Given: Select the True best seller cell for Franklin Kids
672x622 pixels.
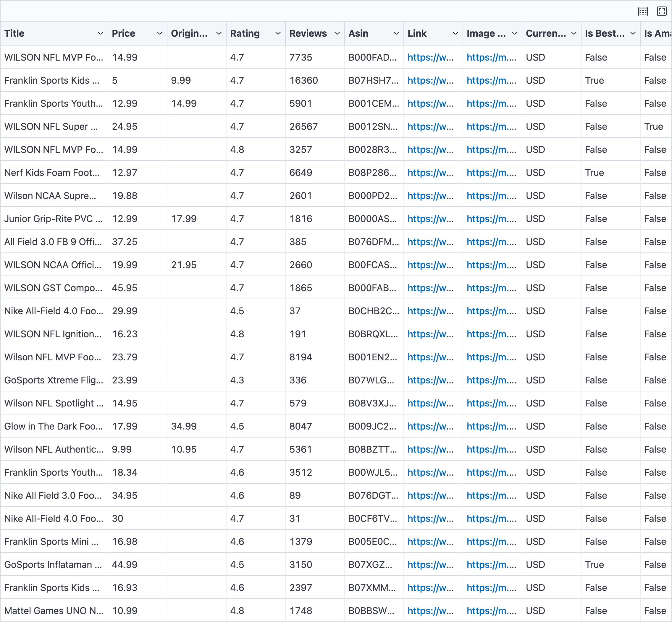Looking at the screenshot, I should (x=594, y=80).
